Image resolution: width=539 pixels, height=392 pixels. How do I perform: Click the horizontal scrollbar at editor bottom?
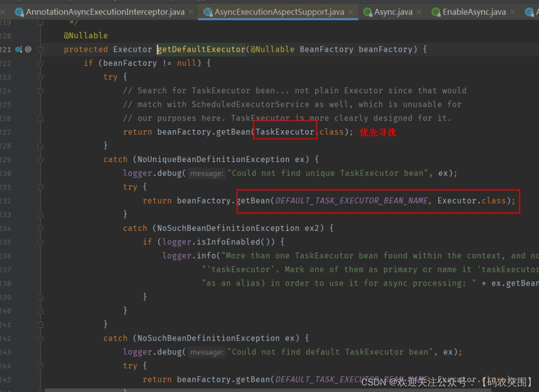click(x=268, y=391)
